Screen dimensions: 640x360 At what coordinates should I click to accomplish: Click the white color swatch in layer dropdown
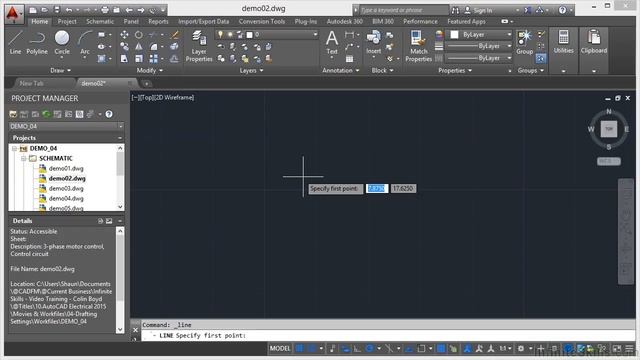click(249, 35)
